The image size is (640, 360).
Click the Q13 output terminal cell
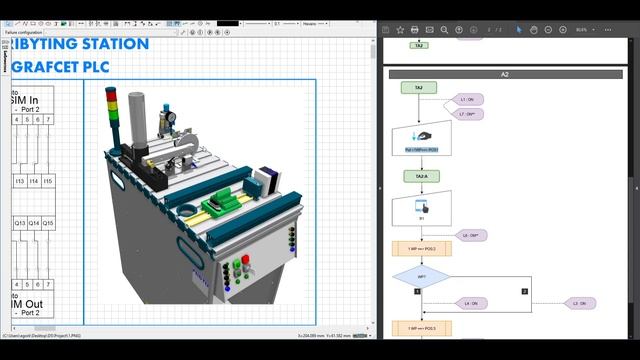tap(20, 223)
